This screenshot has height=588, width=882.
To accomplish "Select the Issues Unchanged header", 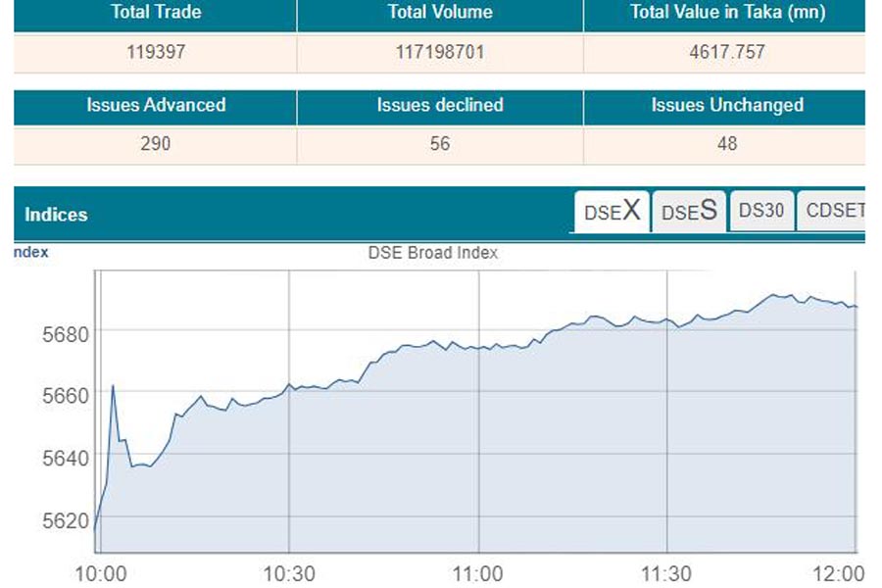I will point(727,106).
